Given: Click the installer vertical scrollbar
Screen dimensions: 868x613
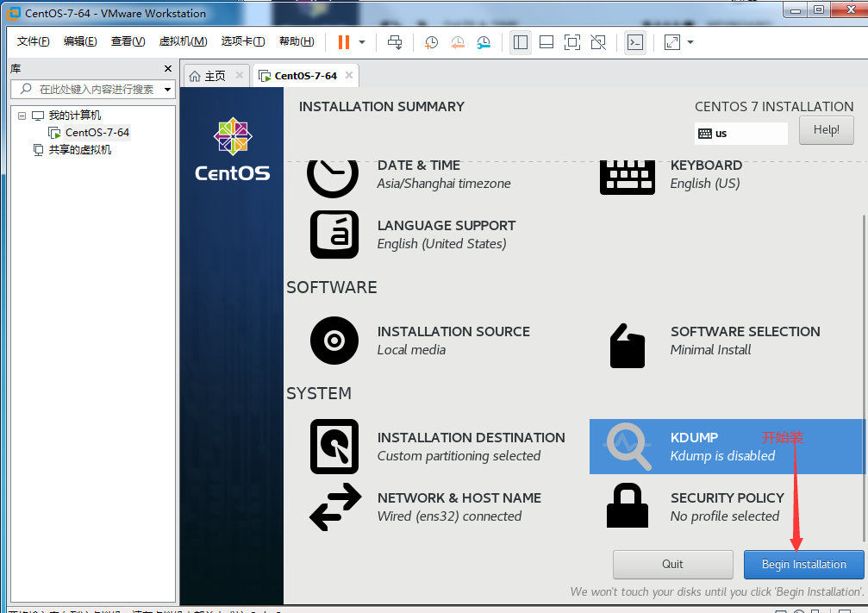Looking at the screenshot, I should pos(864,377).
